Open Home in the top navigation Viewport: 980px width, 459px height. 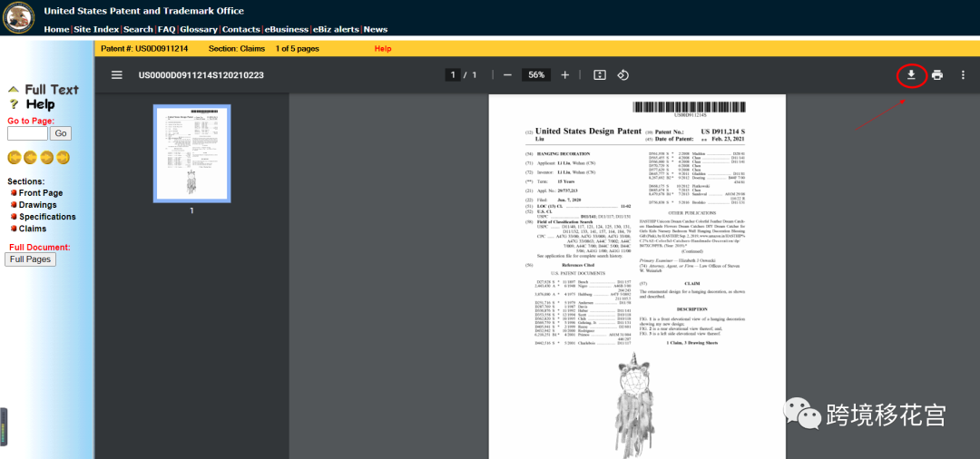57,29
